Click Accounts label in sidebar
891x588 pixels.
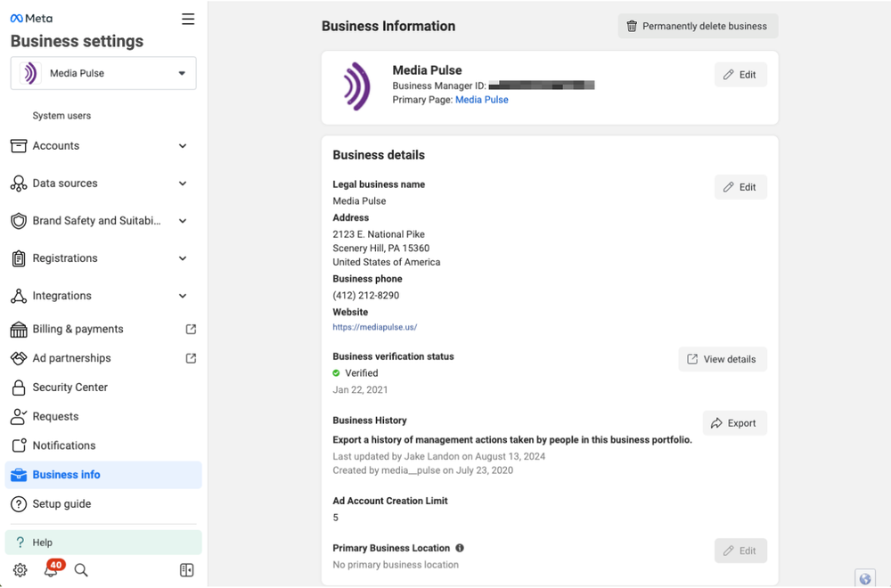[55, 146]
